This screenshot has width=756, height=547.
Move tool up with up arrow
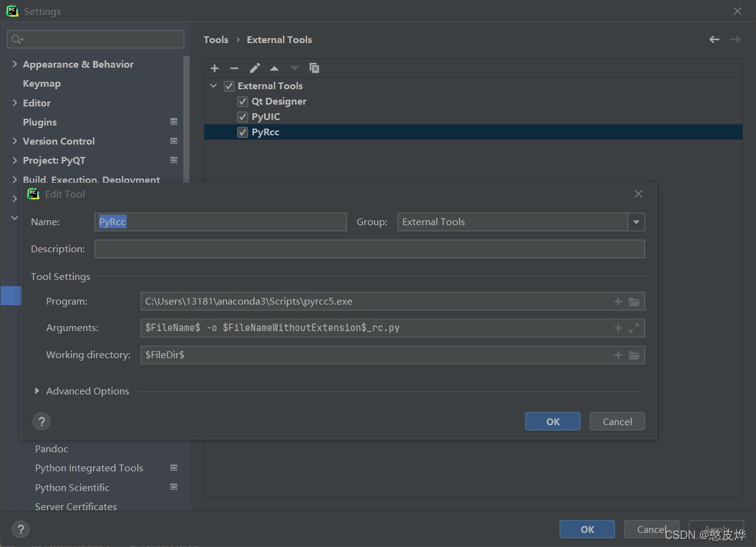click(x=274, y=68)
